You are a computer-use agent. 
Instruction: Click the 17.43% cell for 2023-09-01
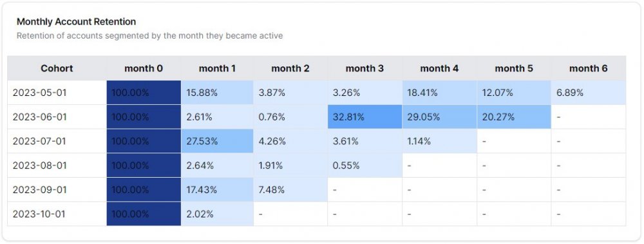[217, 190]
